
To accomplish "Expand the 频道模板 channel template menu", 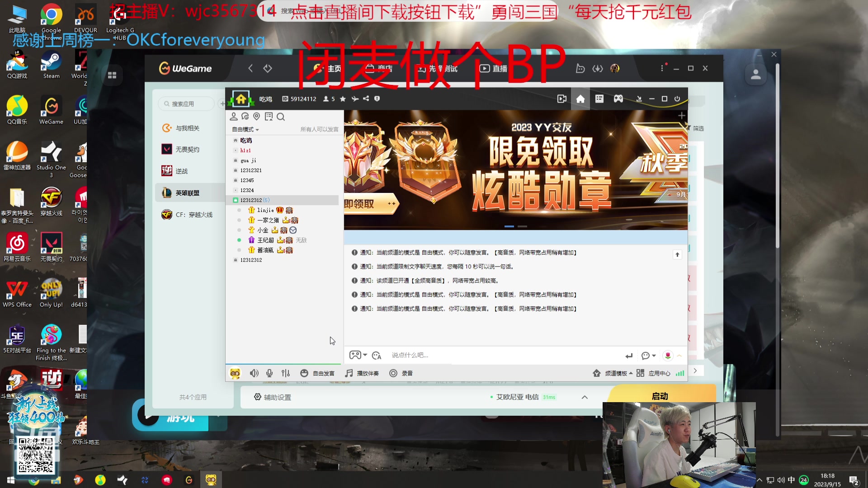I will click(x=613, y=373).
